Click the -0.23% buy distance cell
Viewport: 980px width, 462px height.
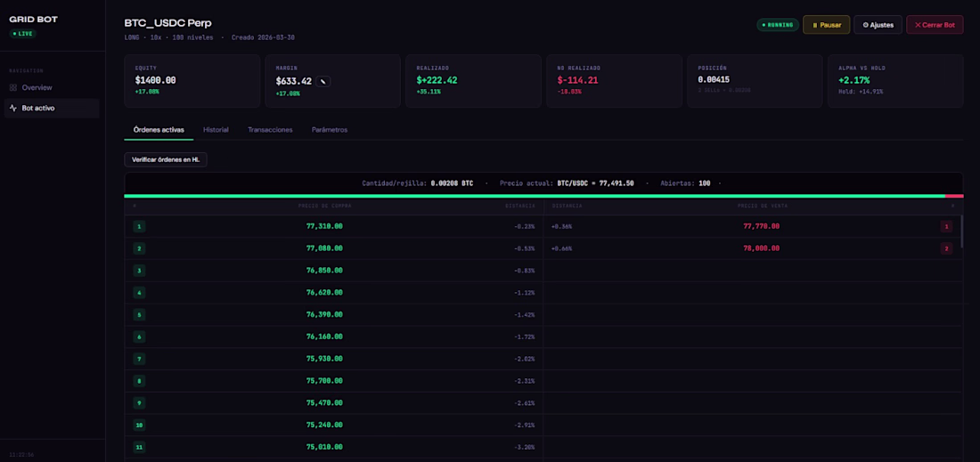[x=524, y=227]
